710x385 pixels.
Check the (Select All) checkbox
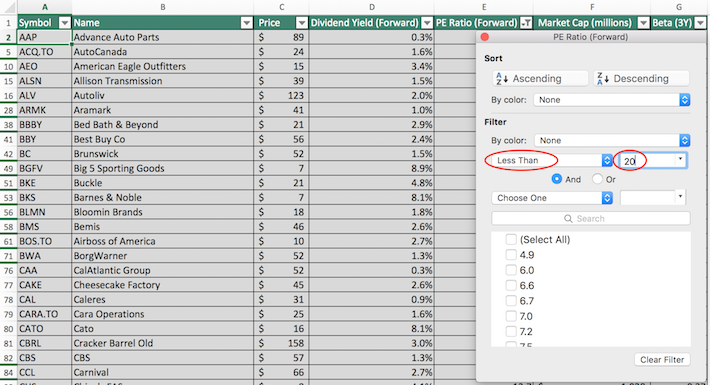(x=511, y=240)
